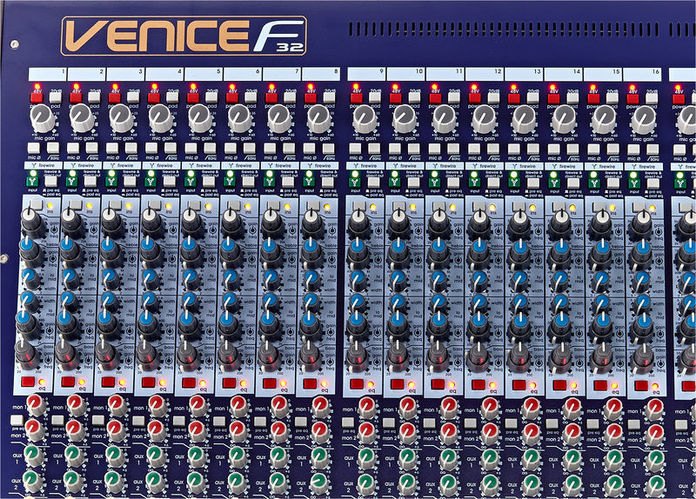
Task: Toggle monitor pre eq button on channel 5
Action: tap(179, 421)
